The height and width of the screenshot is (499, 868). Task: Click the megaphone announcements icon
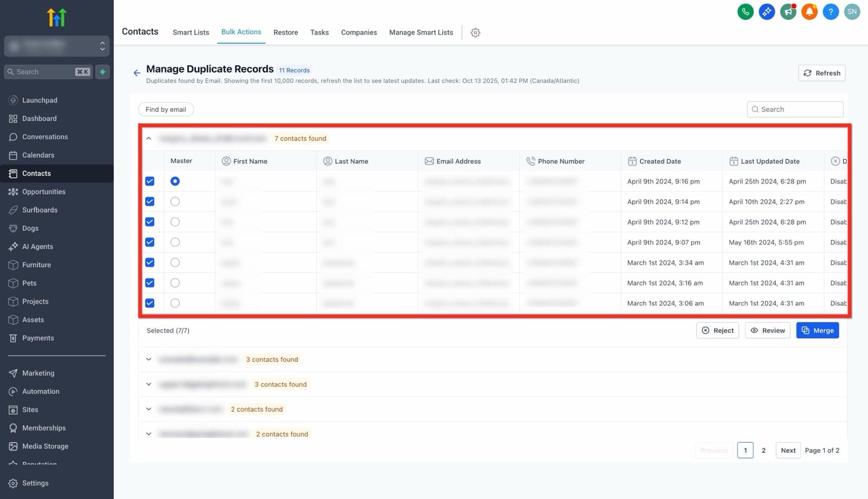tap(788, 11)
